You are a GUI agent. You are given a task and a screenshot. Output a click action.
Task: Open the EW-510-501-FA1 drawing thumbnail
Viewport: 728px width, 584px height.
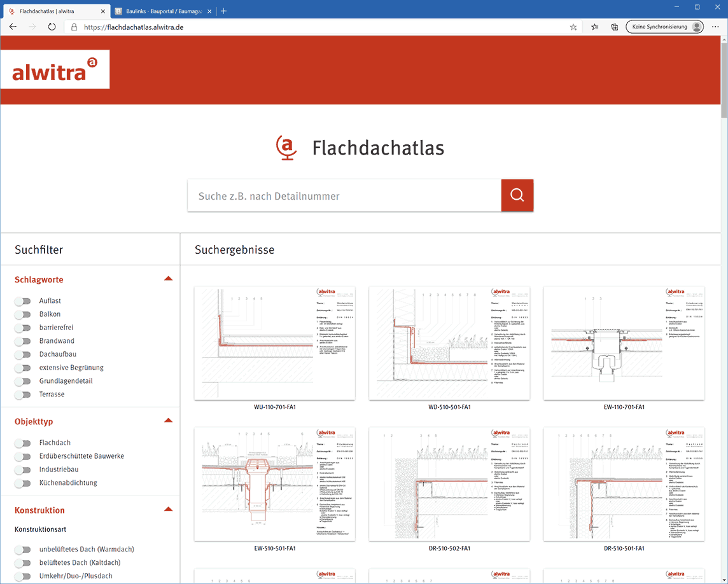(x=275, y=484)
